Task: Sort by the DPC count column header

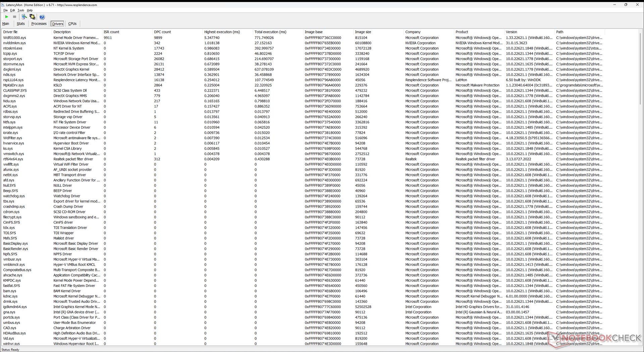Action: coord(178,32)
